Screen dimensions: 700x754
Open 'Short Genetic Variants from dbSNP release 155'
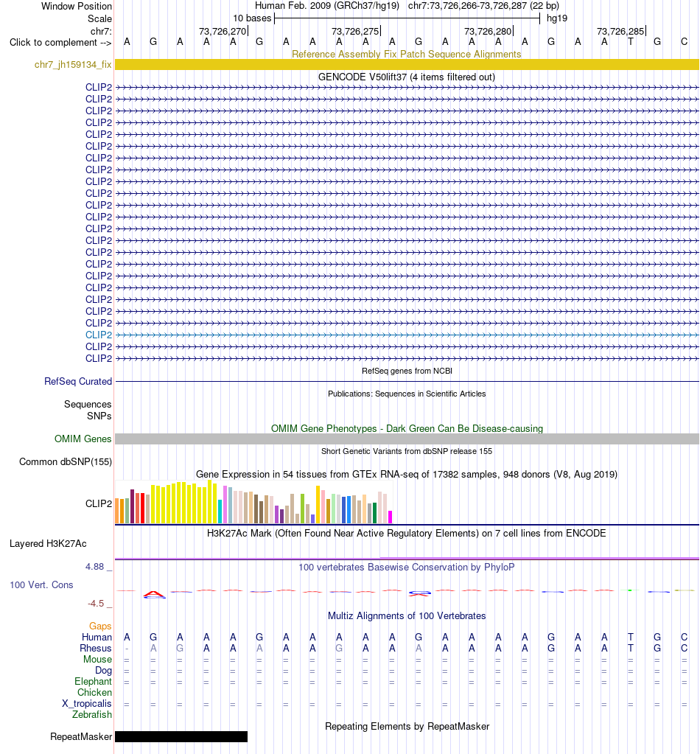tap(407, 451)
